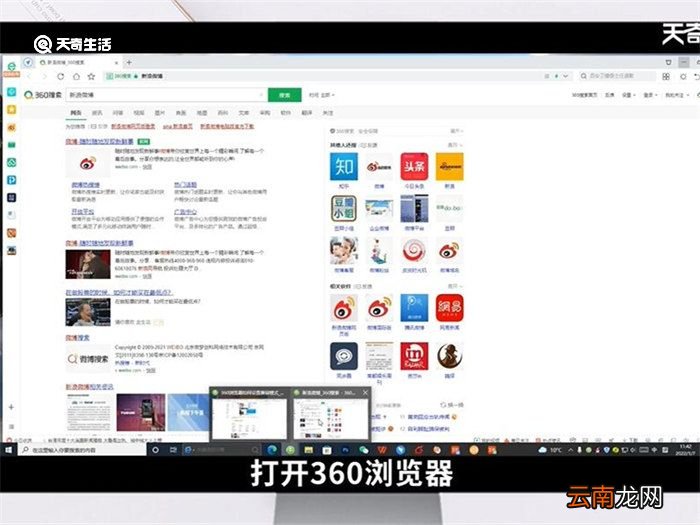
Task: Open the time filter dropdown beside search button
Action: [322, 95]
